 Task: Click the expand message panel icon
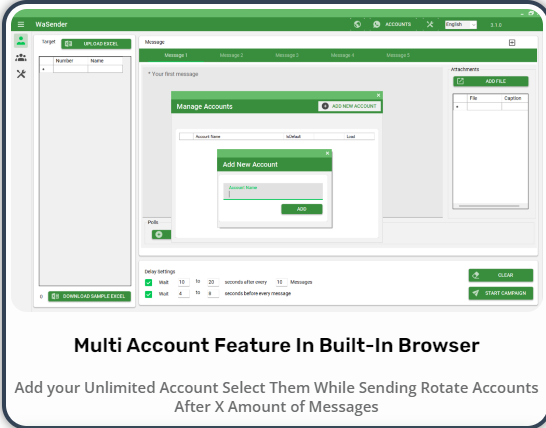point(512,42)
